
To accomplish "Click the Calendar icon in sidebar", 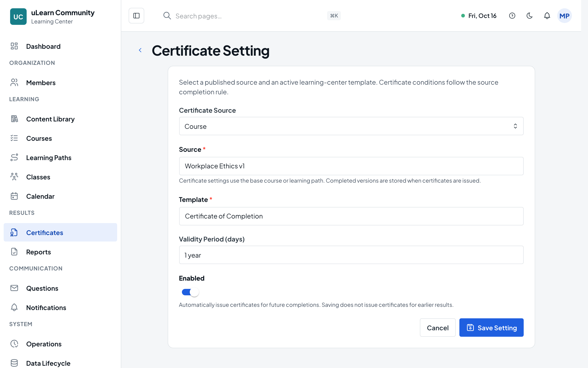I will (14, 196).
